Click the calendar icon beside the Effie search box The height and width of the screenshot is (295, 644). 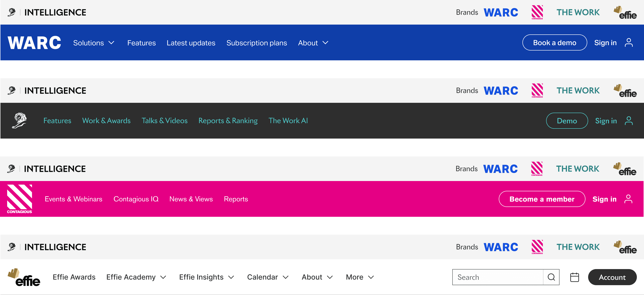(574, 277)
